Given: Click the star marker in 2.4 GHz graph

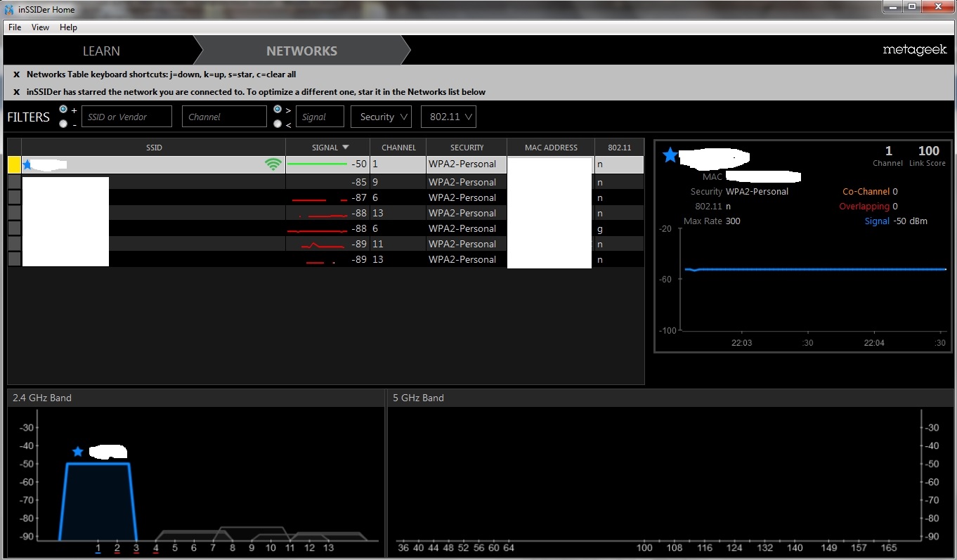Looking at the screenshot, I should (x=78, y=451).
